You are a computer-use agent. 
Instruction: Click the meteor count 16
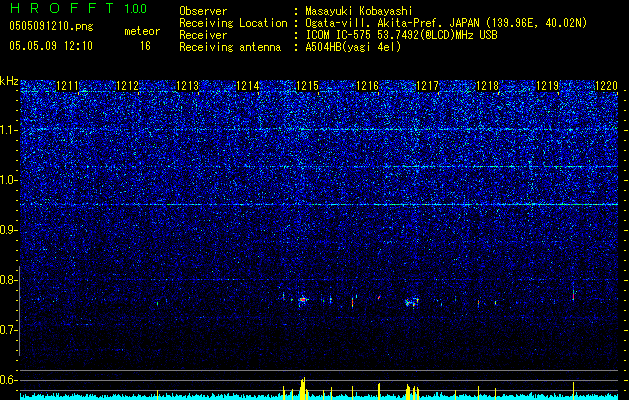[x=145, y=46]
